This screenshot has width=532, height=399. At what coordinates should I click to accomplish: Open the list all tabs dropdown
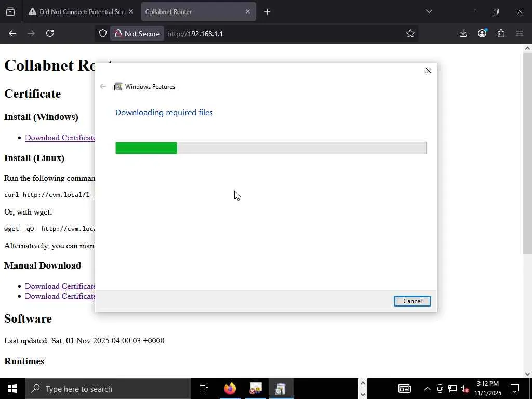coord(429,11)
